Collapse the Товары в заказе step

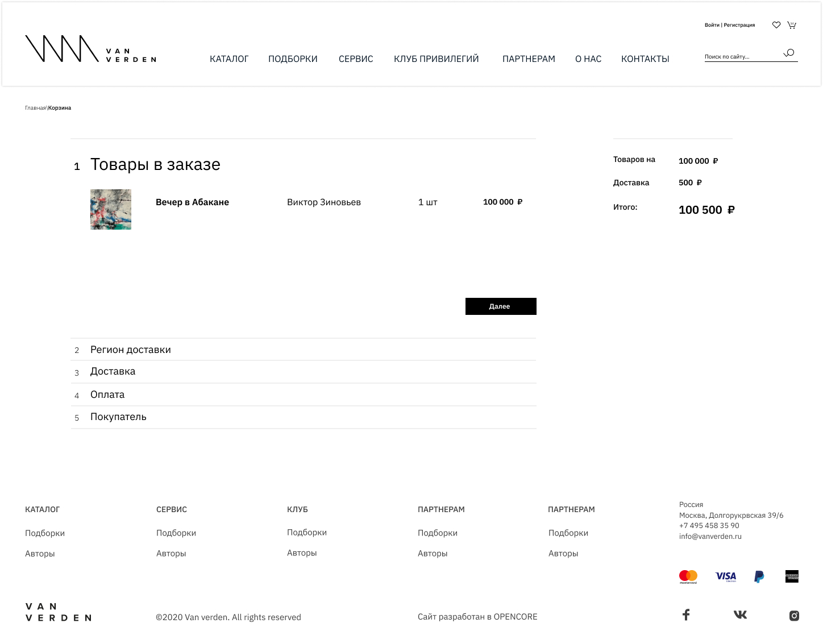click(155, 165)
